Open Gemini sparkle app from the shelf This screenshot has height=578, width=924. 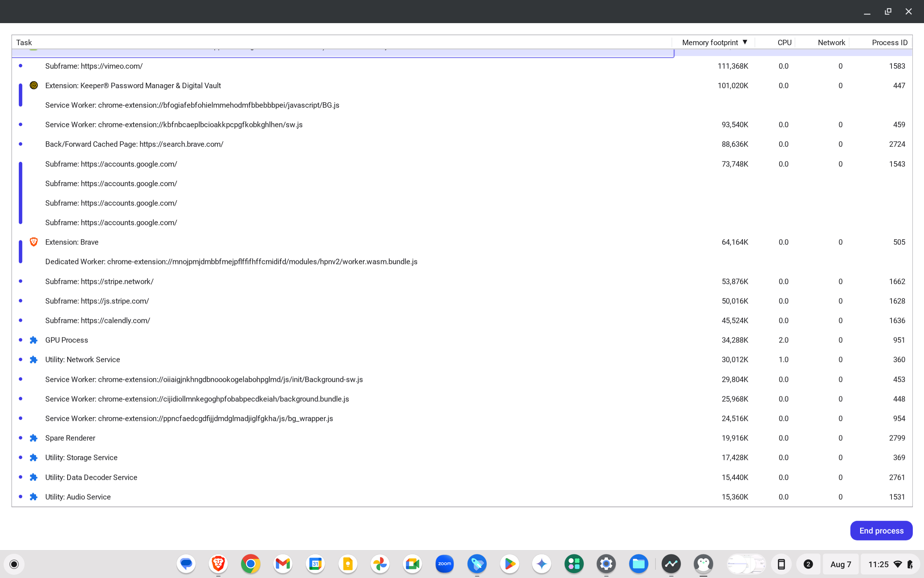pos(542,564)
